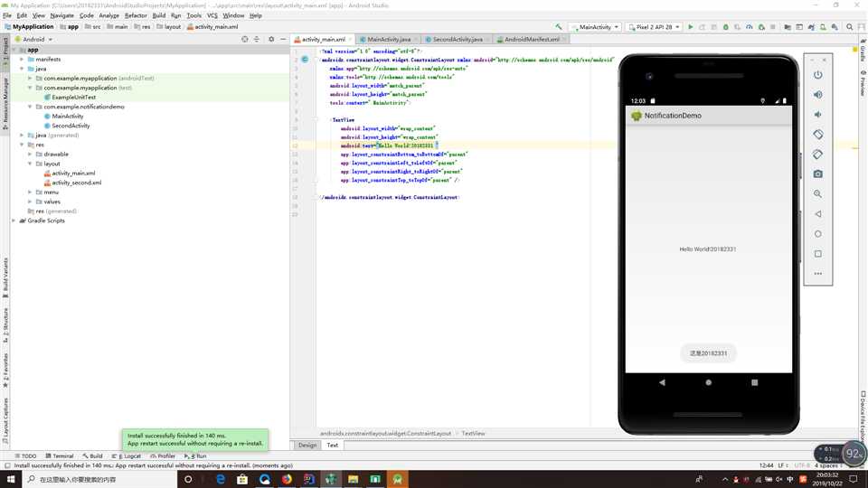Image resolution: width=868 pixels, height=488 pixels.
Task: Open Microsoft Edge from the taskbar
Action: [221, 479]
